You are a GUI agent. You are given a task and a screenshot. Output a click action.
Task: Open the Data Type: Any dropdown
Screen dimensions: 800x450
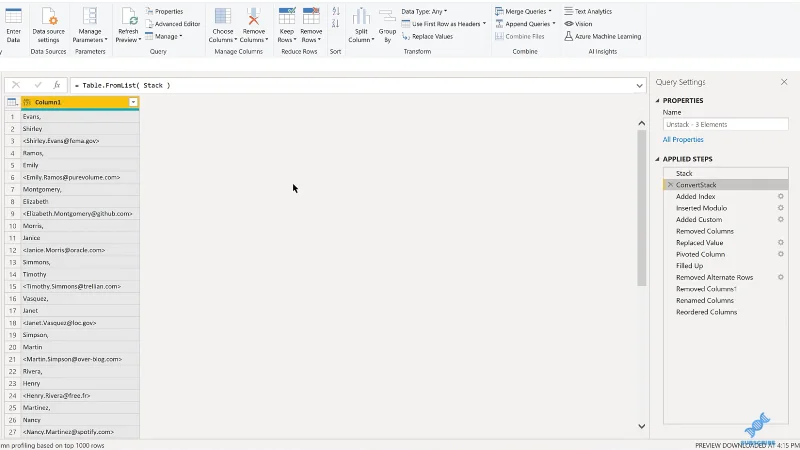coord(424,11)
